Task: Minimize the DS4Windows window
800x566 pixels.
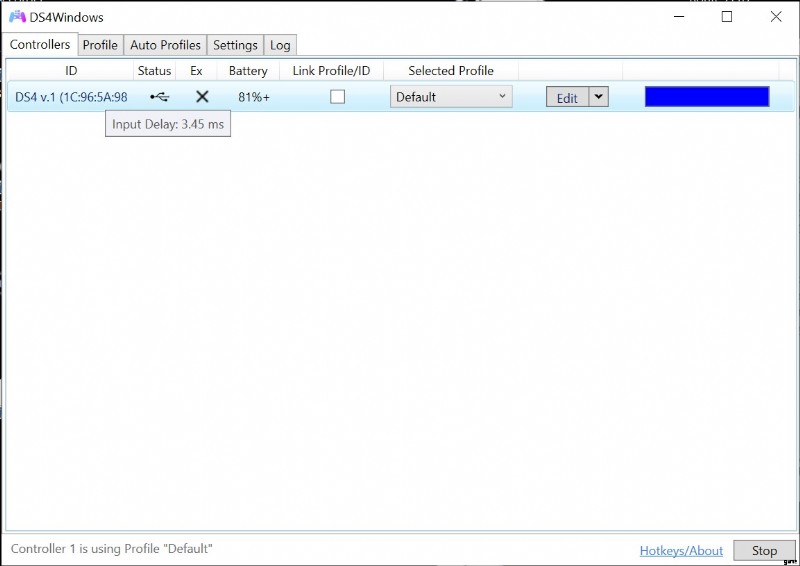Action: 679,17
